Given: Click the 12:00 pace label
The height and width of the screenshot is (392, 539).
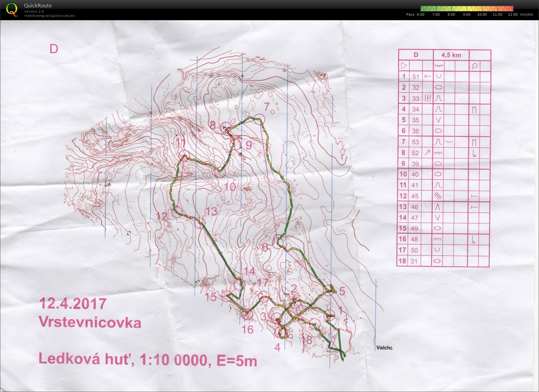Looking at the screenshot, I should [x=513, y=14].
